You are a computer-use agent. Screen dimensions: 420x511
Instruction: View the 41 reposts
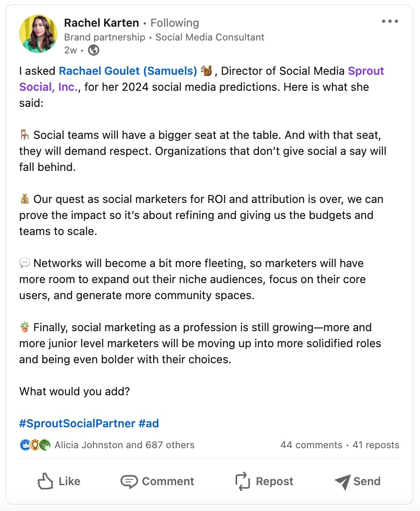pyautogui.click(x=376, y=445)
